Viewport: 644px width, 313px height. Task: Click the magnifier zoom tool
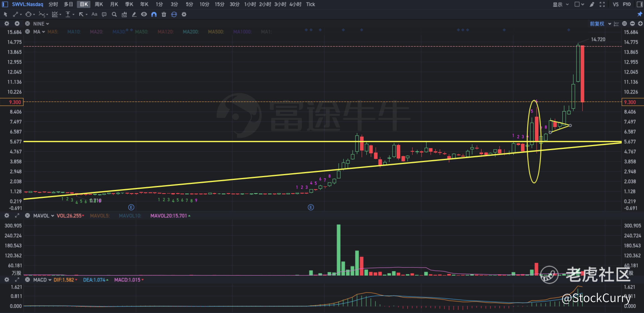tap(114, 15)
